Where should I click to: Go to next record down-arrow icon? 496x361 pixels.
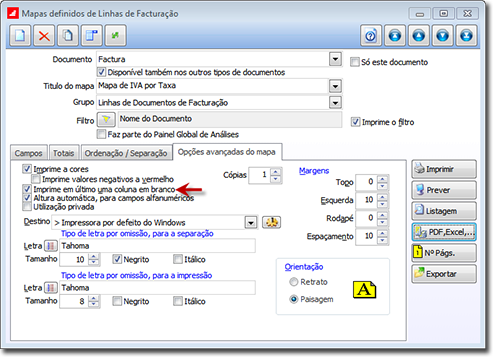coord(443,35)
